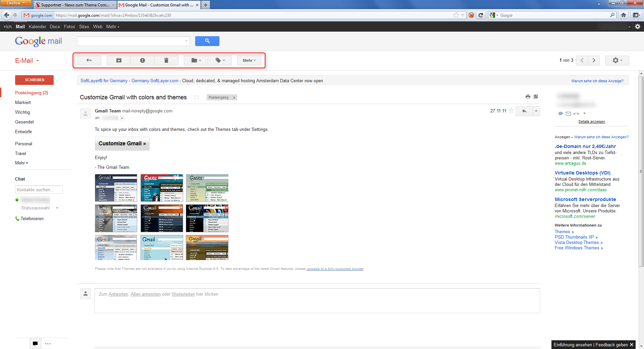Archive the open email

pyautogui.click(x=119, y=60)
